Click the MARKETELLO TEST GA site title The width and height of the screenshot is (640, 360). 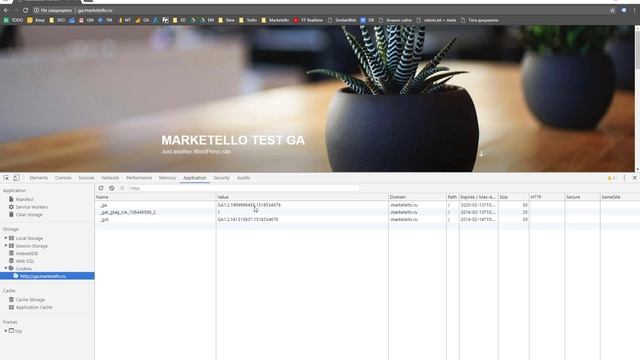[x=233, y=140]
